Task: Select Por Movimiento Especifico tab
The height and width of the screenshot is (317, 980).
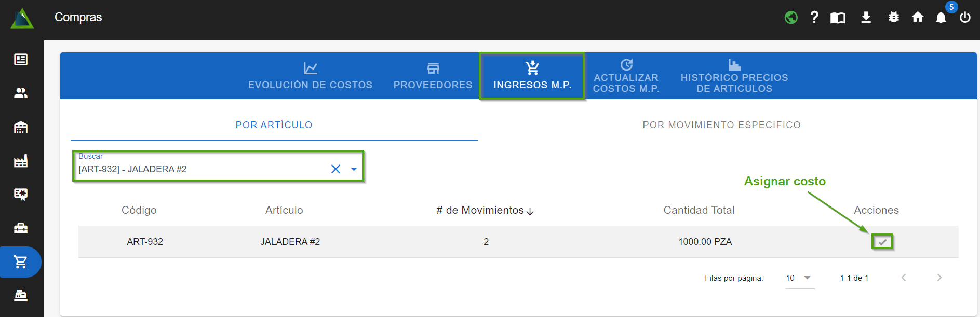Action: (721, 125)
